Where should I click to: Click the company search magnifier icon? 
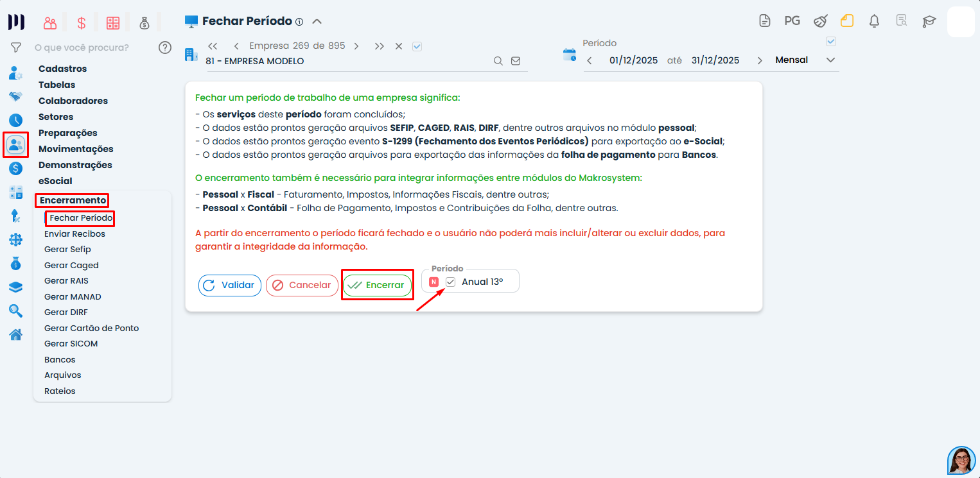(x=498, y=62)
